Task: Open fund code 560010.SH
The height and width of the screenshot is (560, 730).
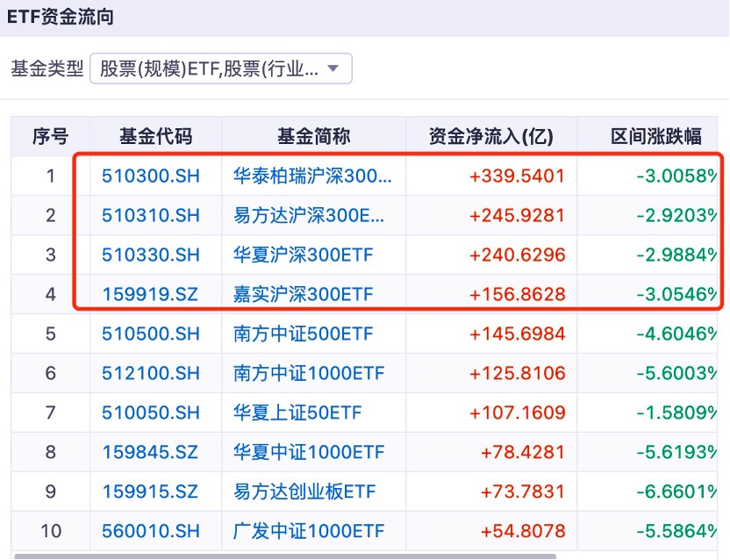Action: 151,531
